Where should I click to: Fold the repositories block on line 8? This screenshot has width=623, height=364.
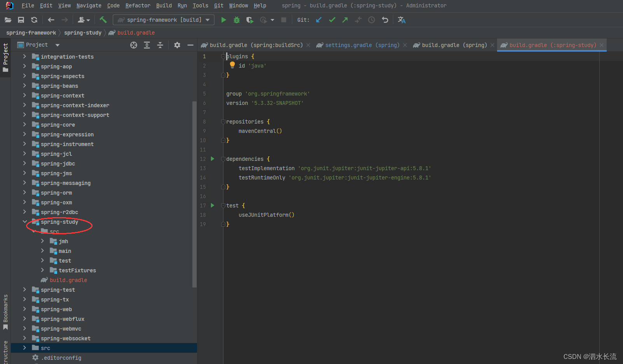point(223,122)
